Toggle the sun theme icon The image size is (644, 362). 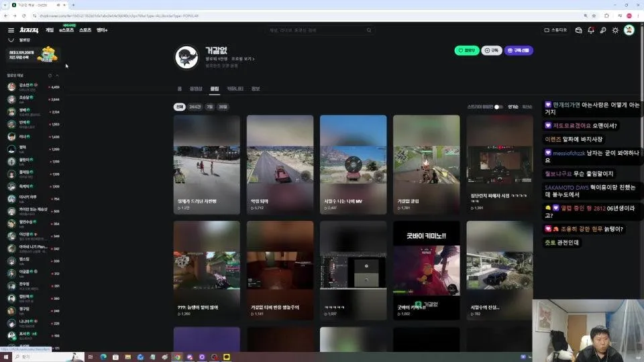click(615, 30)
